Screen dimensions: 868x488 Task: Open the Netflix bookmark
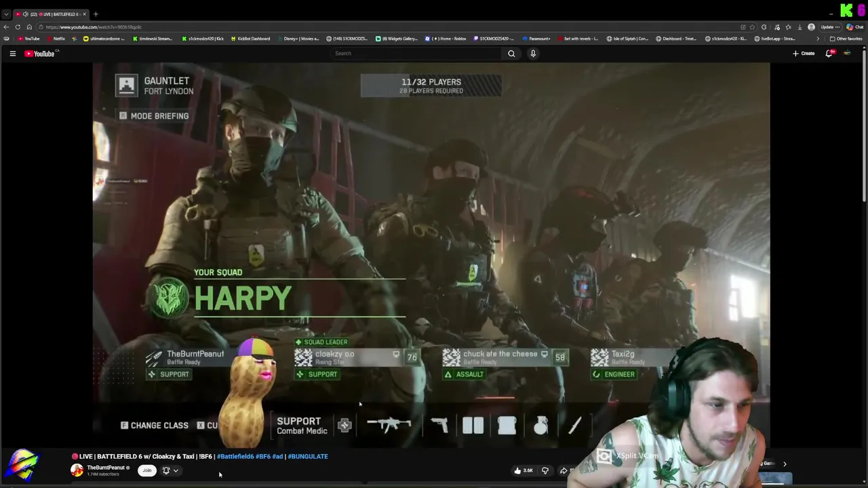(x=56, y=39)
